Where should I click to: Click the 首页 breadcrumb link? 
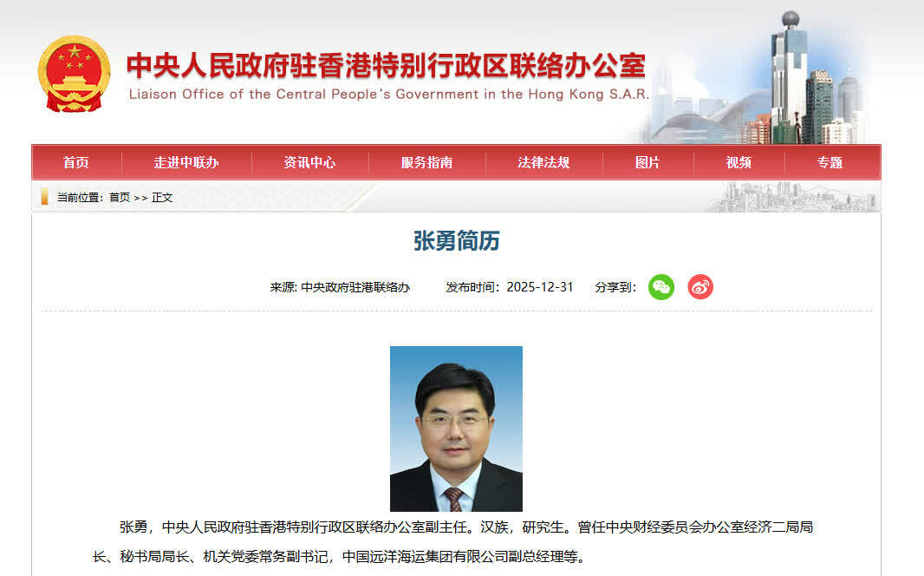[x=120, y=198]
